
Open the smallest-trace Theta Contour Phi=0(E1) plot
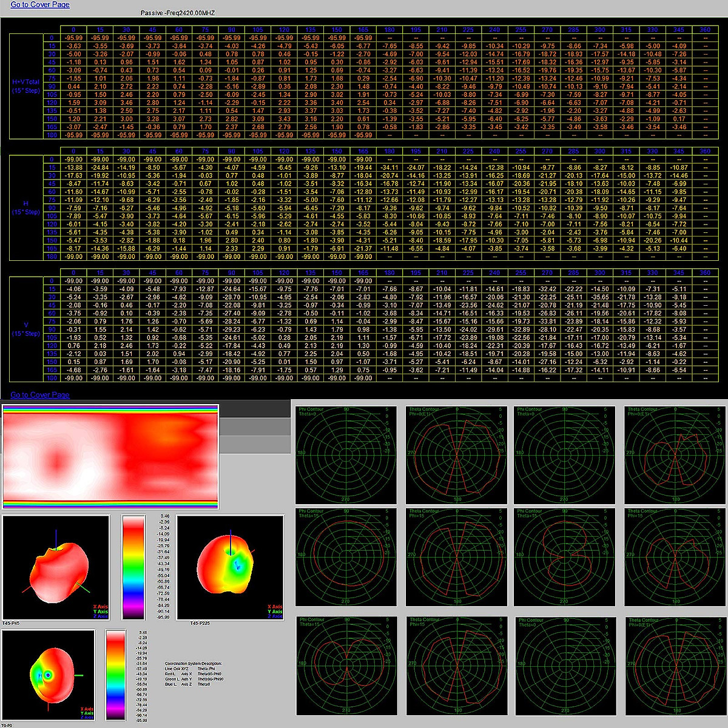[675, 455]
